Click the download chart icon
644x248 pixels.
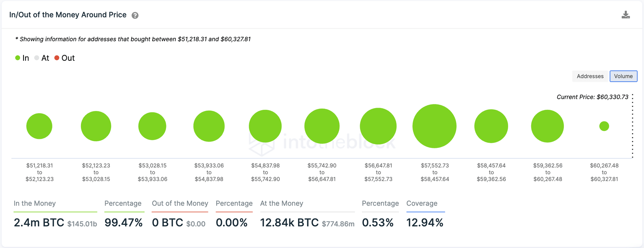[626, 14]
